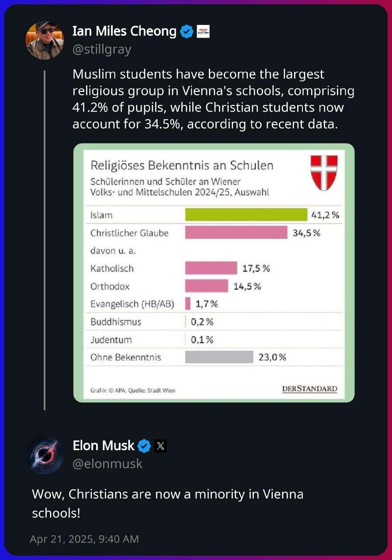This screenshot has height=560, width=392.
Task: Open Ian Miles Cheong's profile avatar
Action: (45, 40)
